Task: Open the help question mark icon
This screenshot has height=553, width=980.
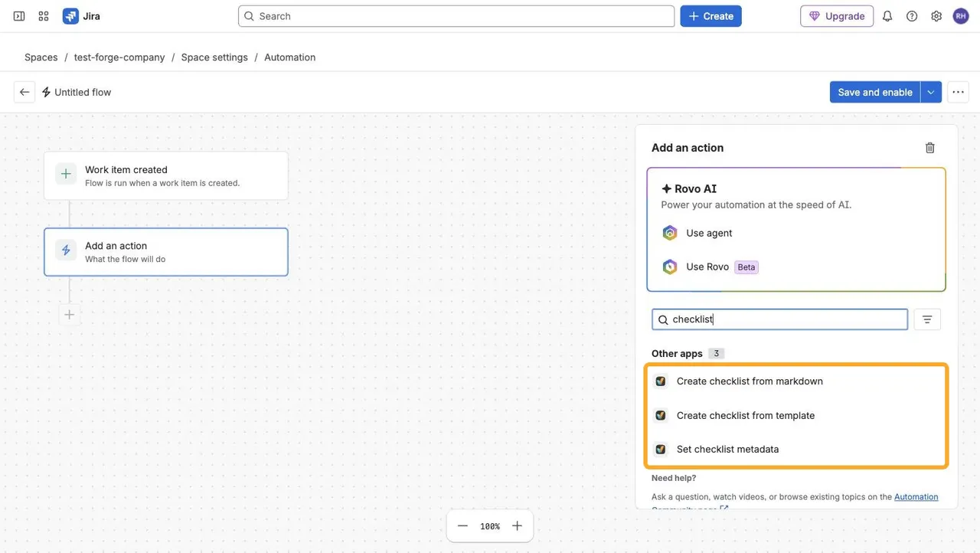Action: click(x=912, y=16)
